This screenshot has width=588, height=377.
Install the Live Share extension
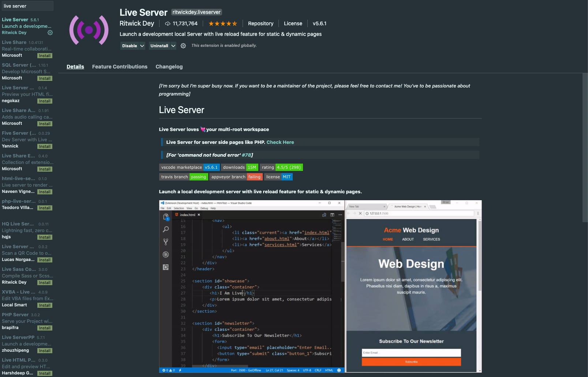(45, 56)
